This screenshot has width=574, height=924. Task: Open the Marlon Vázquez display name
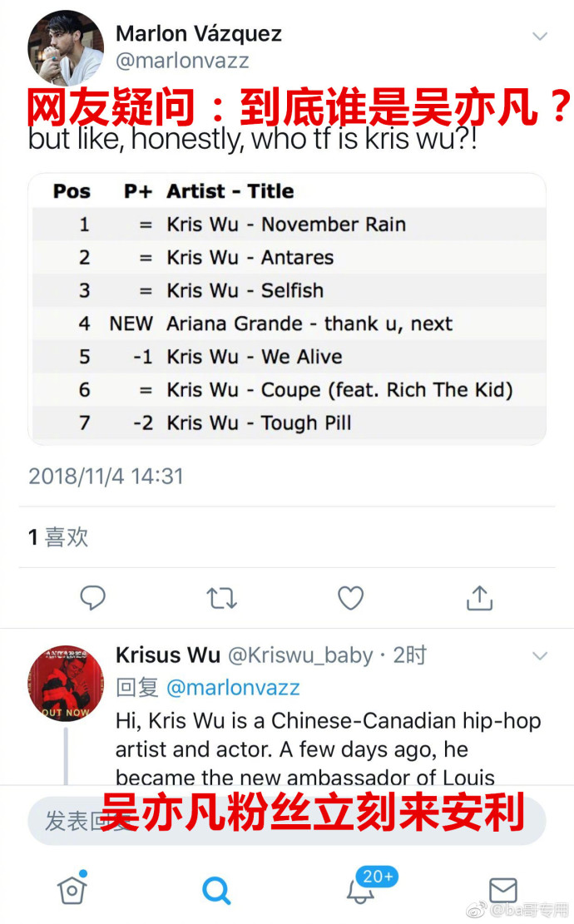(x=199, y=34)
